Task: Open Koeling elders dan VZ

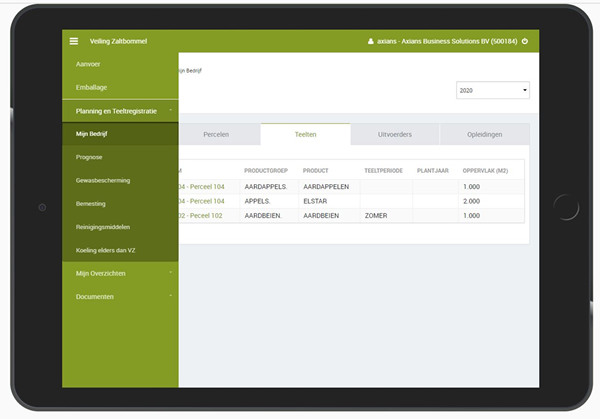Action: coord(105,249)
